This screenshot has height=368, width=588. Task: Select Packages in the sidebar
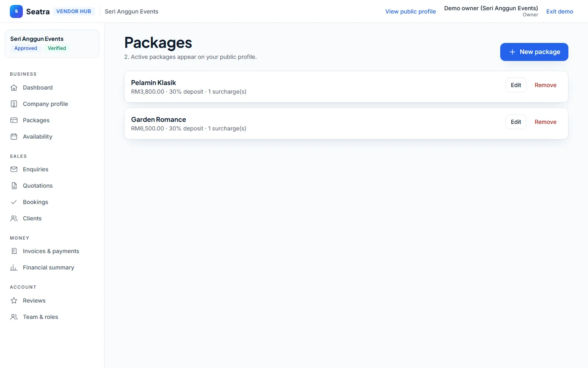point(52,120)
